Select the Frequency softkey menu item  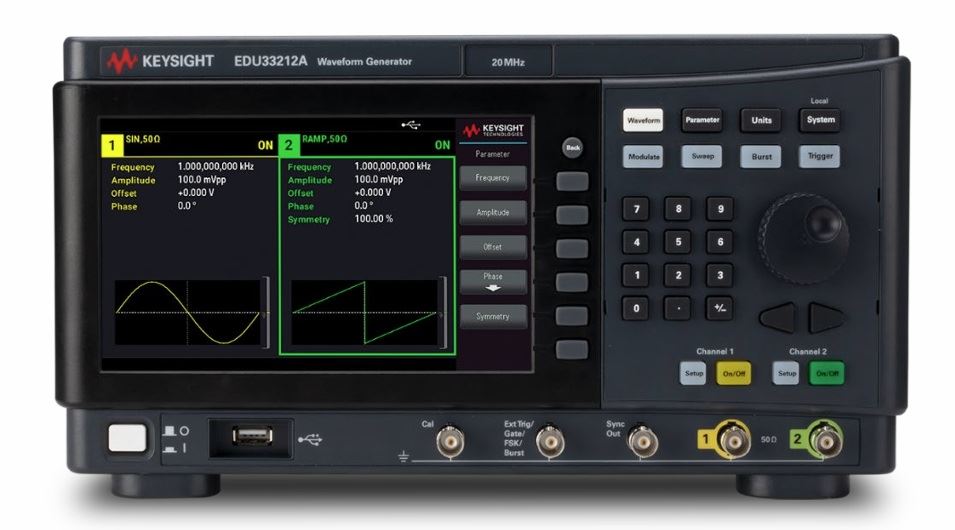coord(493,178)
